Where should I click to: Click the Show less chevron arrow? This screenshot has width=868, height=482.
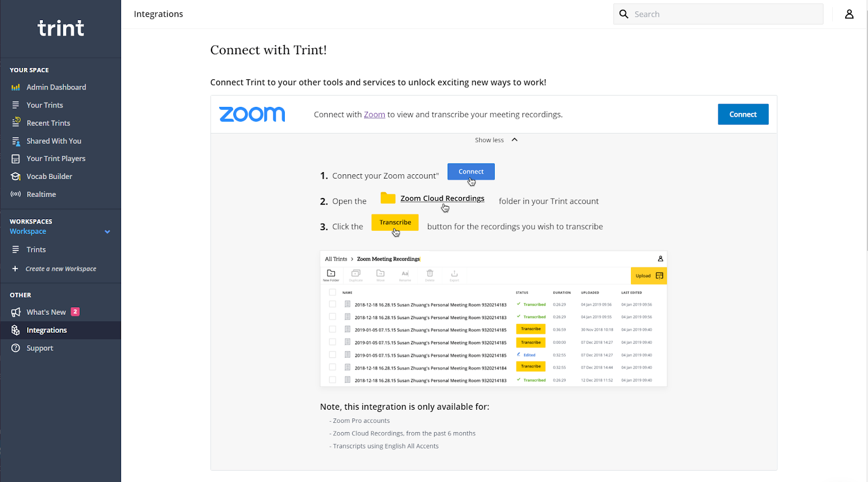(515, 140)
